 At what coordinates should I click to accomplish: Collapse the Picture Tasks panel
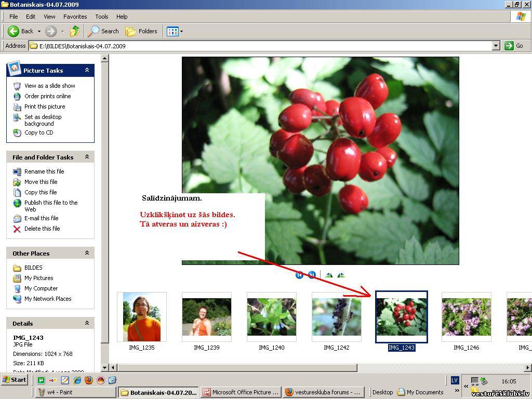click(x=87, y=70)
